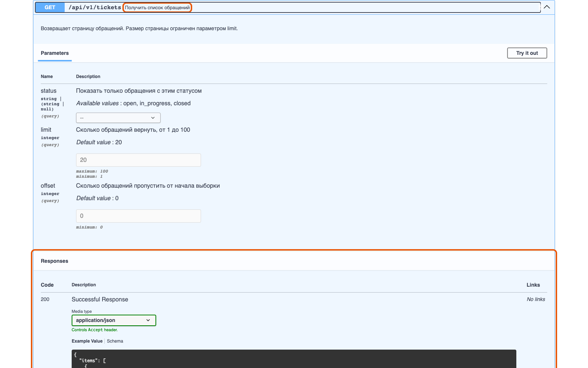Click the limit parameter name
Image resolution: width=588 pixels, height=368 pixels.
point(46,130)
